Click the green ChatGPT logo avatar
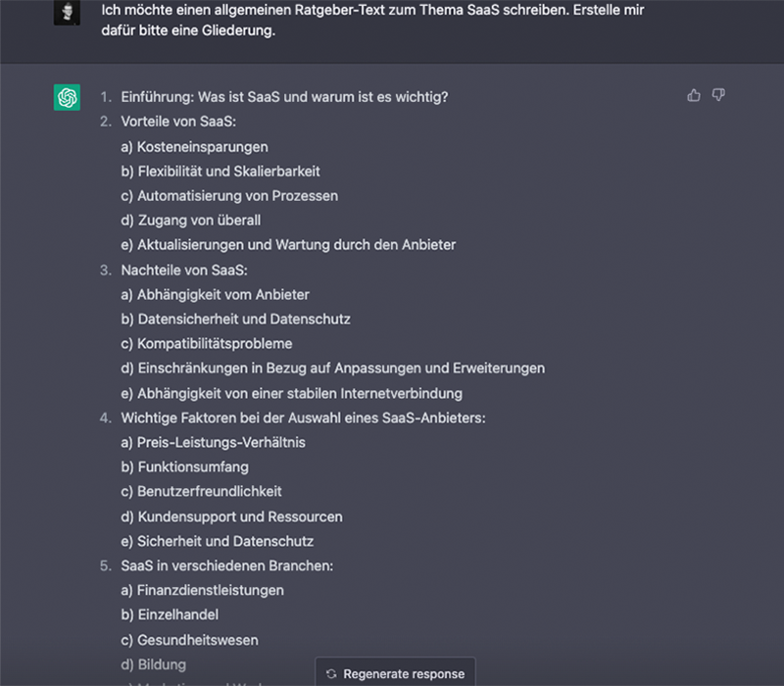This screenshot has height=686, width=784. (67, 97)
